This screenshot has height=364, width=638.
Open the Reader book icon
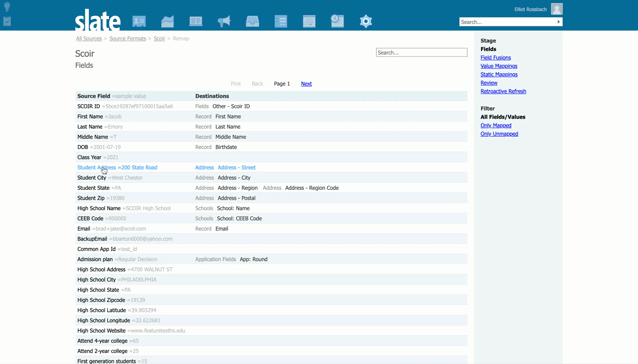coord(196,21)
